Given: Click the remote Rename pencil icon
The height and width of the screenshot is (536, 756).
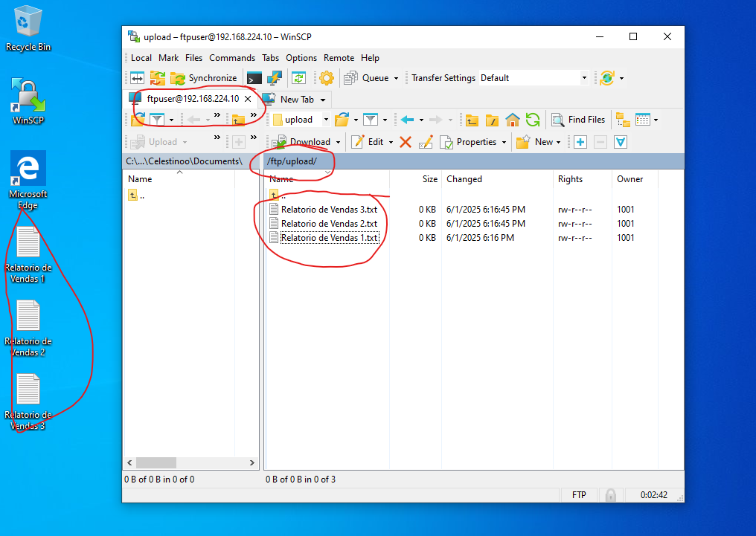Looking at the screenshot, I should (426, 142).
